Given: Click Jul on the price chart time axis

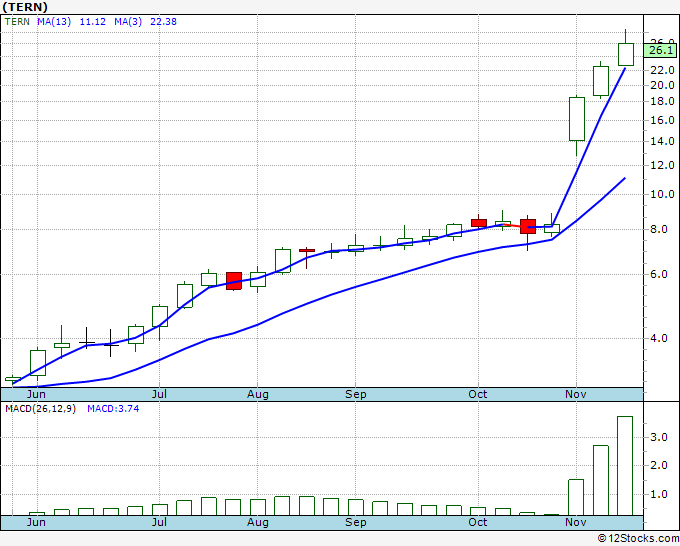Looking at the screenshot, I should (x=159, y=394).
